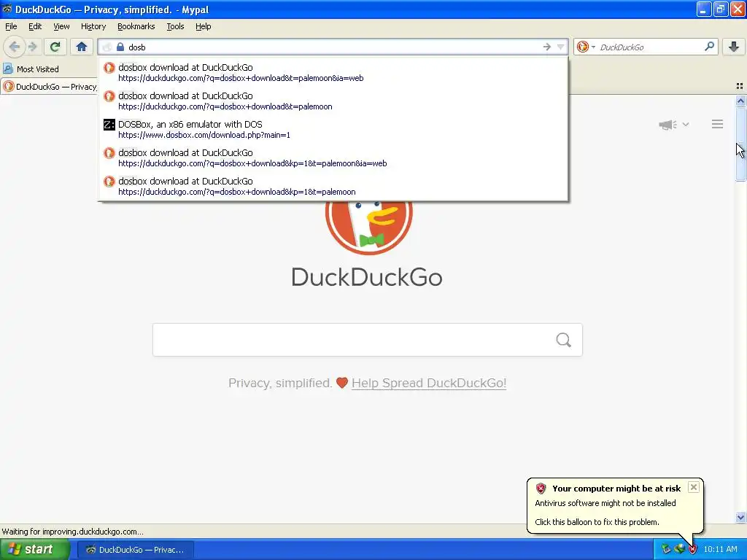Open the View menu
This screenshot has height=560, width=747.
[x=61, y=26]
